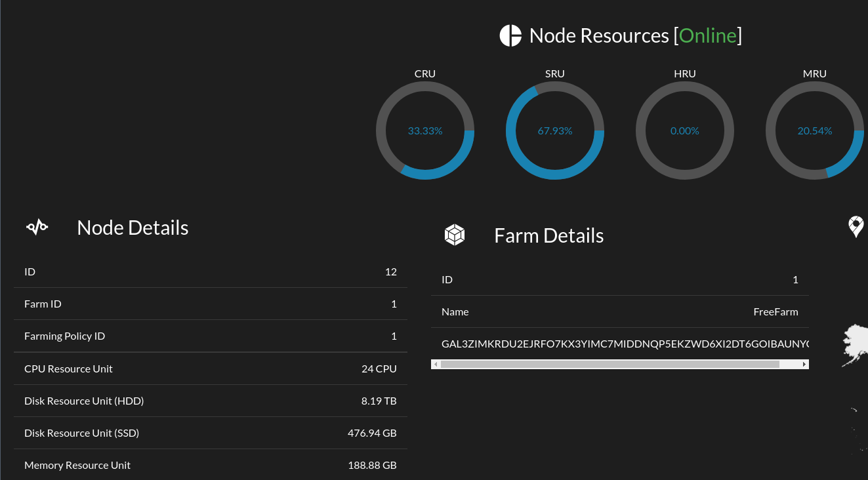Click the "188.88 GB" memory value

click(372, 465)
